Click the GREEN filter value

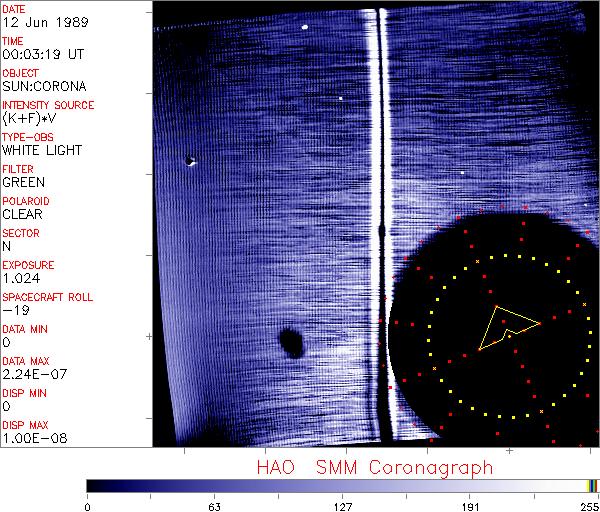pos(23,182)
